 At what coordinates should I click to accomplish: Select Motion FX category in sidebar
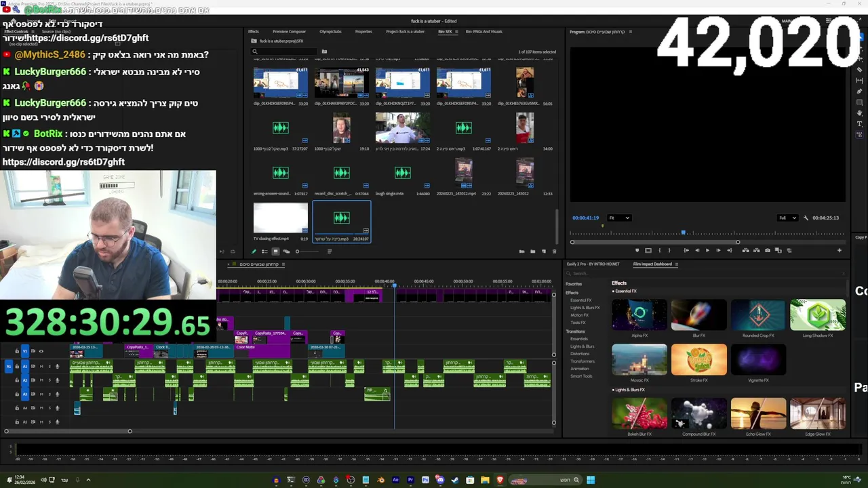pos(579,315)
